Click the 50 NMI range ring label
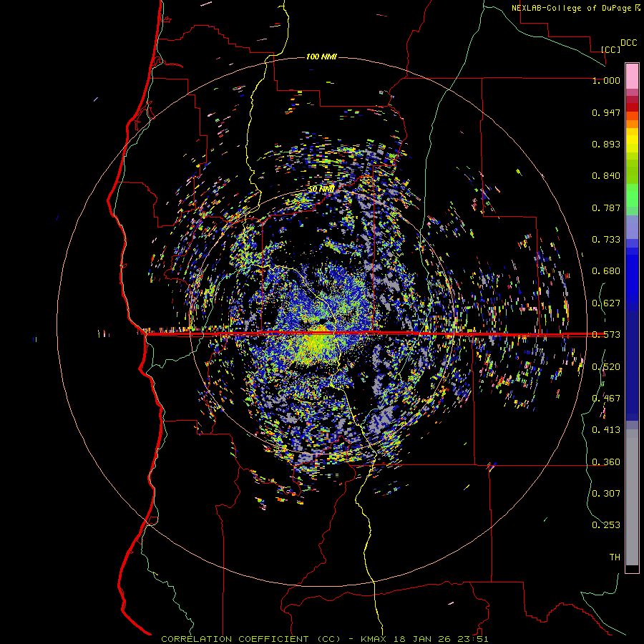The height and width of the screenshot is (644, 644). click(x=321, y=189)
